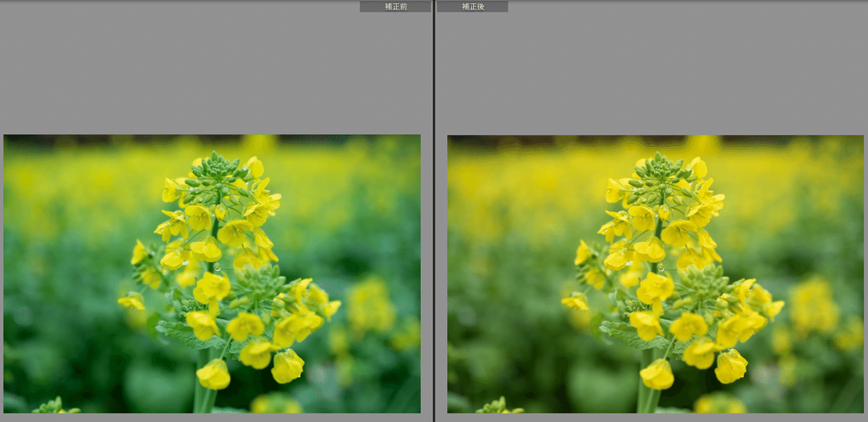Select the before (補正前) photo preview
This screenshot has width=868, height=422.
212,274
